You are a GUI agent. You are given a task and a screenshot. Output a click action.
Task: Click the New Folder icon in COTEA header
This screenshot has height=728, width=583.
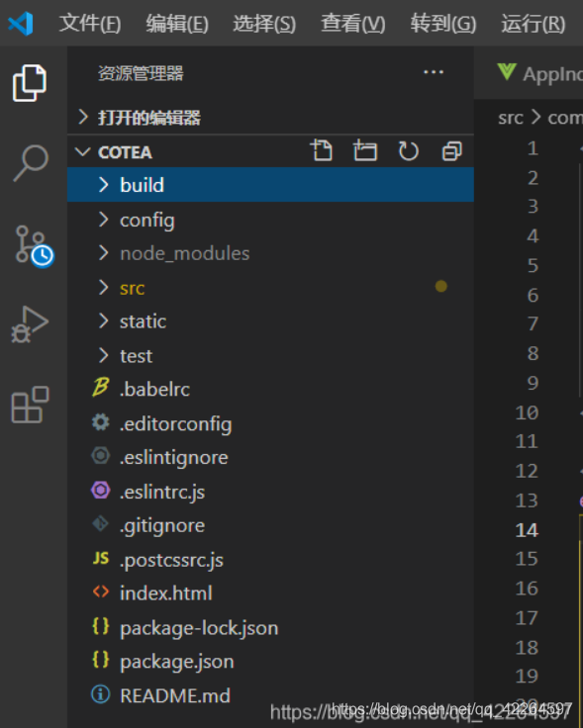click(x=364, y=150)
